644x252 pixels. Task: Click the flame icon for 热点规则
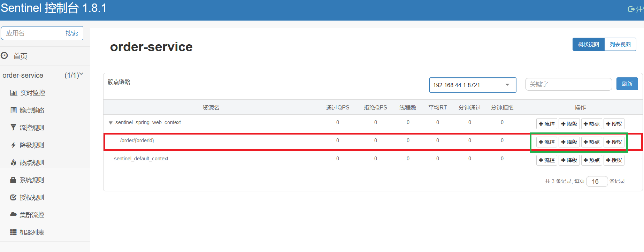point(13,162)
